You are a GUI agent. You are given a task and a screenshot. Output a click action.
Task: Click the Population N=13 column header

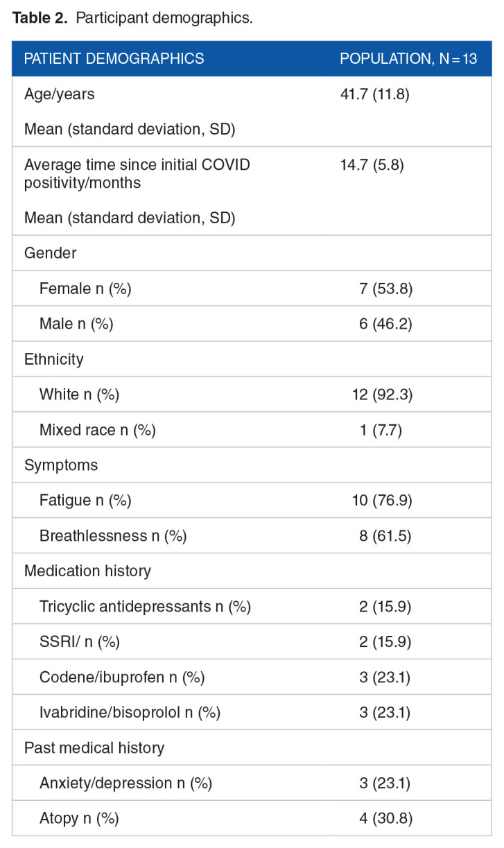coord(408,58)
